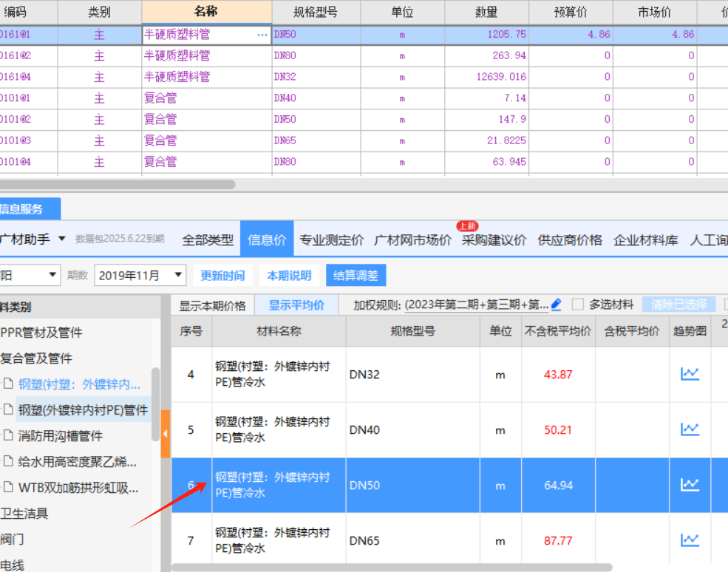Click the 清除已选择 button

678,304
